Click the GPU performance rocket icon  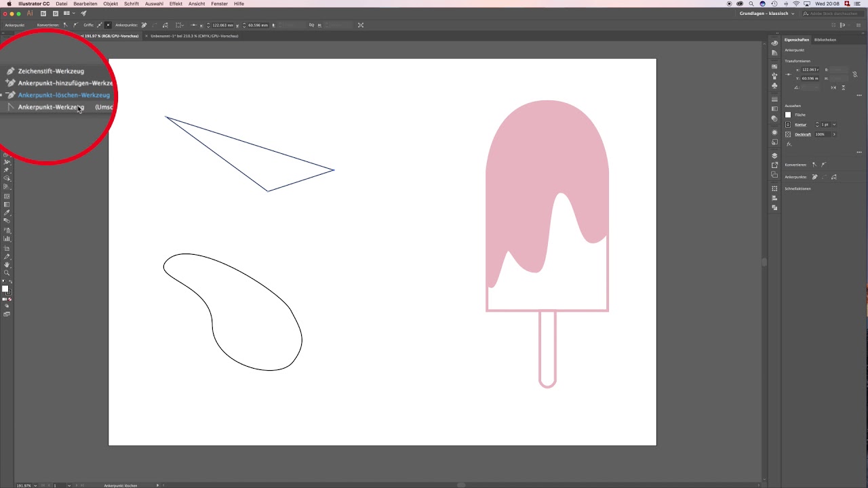click(x=83, y=14)
